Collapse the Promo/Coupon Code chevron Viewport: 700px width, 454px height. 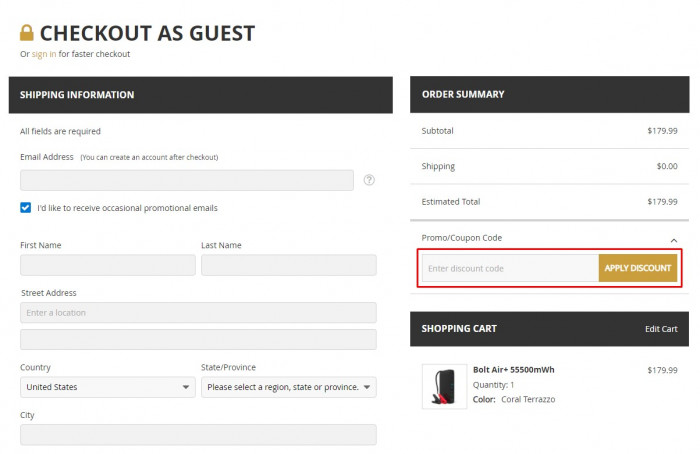point(674,240)
